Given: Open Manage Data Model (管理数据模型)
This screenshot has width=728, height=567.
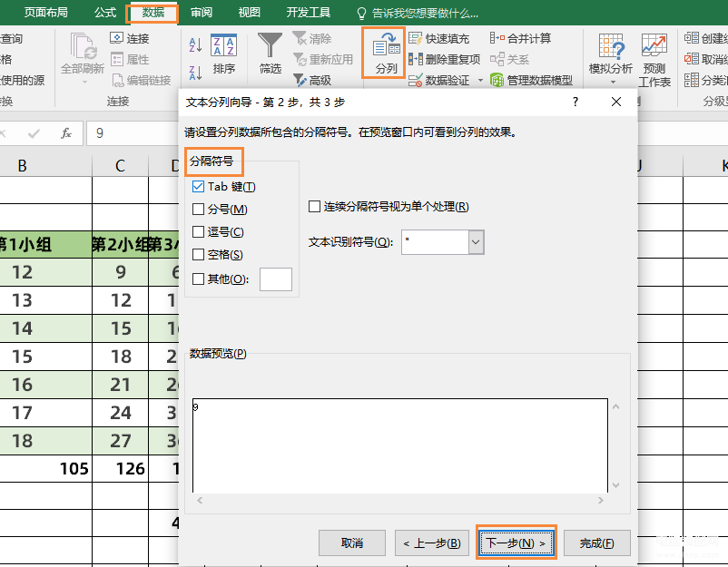Looking at the screenshot, I should point(531,80).
